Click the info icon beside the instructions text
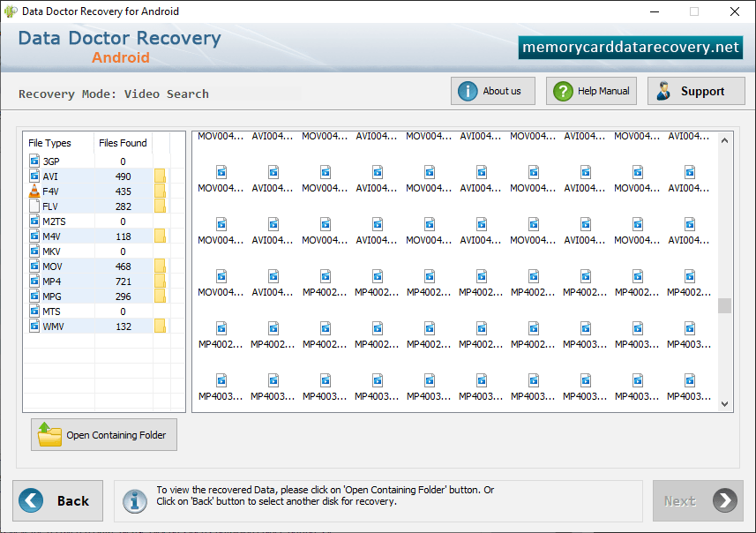The width and height of the screenshot is (756, 533). pyautogui.click(x=134, y=500)
